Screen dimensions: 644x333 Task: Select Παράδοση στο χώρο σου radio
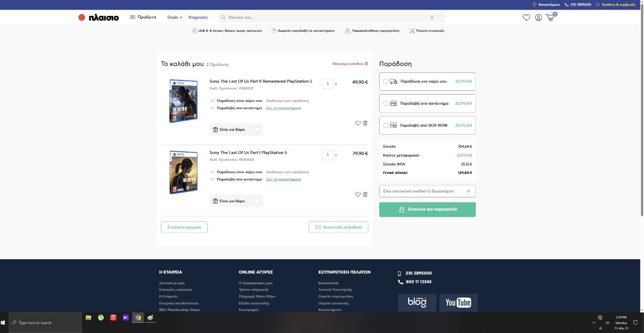386,81
